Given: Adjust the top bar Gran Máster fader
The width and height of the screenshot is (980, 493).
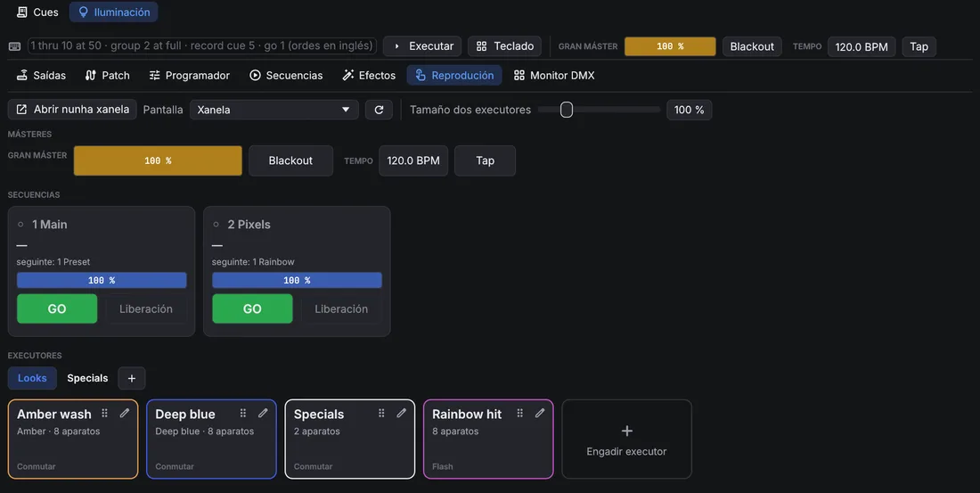Looking at the screenshot, I should (670, 46).
